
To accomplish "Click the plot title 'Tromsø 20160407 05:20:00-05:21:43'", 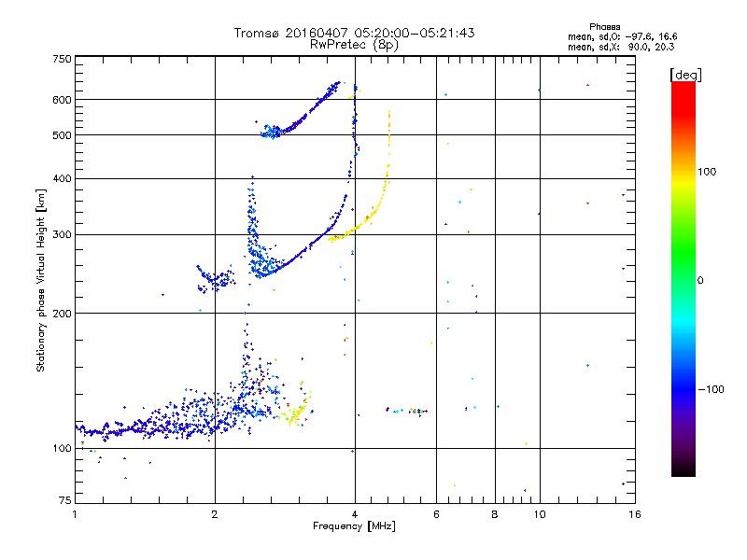I will click(354, 33).
